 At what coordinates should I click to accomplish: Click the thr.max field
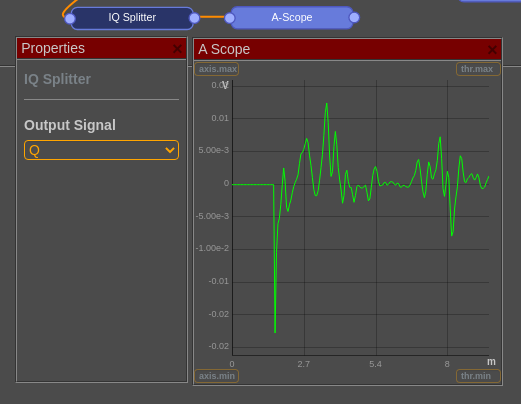(x=478, y=69)
